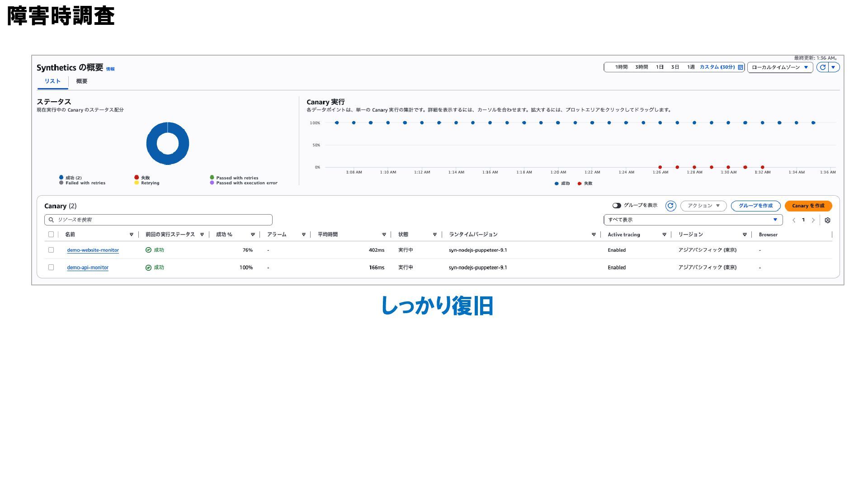Open the アクション dropdown
The height and width of the screenshot is (488, 868).
[703, 206]
